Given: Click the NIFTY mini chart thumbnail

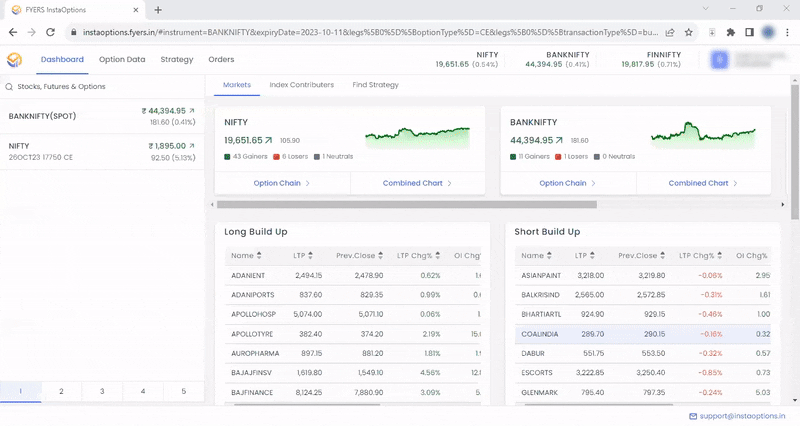Looking at the screenshot, I should point(417,138).
